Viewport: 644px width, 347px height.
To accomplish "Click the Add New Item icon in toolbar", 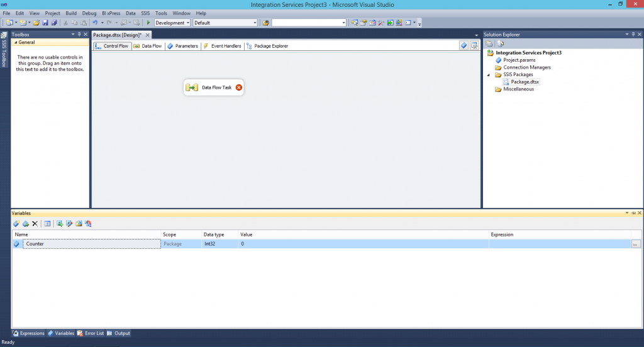I will point(23,23).
